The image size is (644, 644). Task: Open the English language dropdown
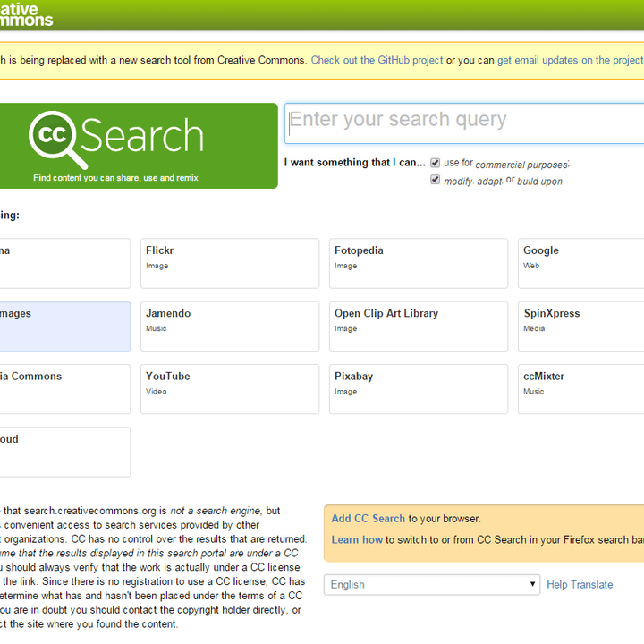pyautogui.click(x=432, y=584)
